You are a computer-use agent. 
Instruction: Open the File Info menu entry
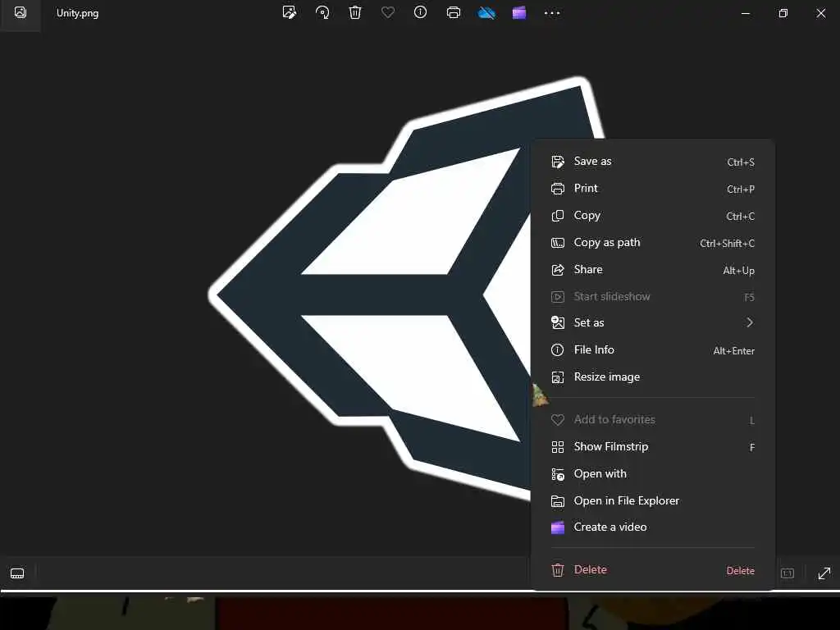click(x=652, y=349)
